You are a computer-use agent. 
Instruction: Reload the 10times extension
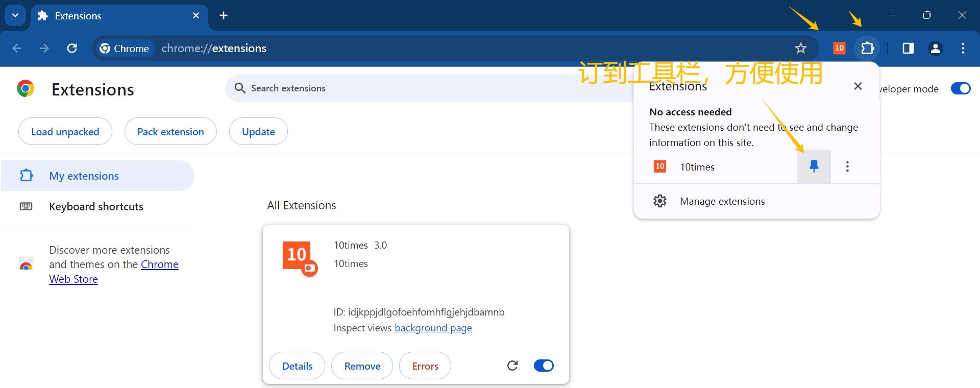(512, 366)
